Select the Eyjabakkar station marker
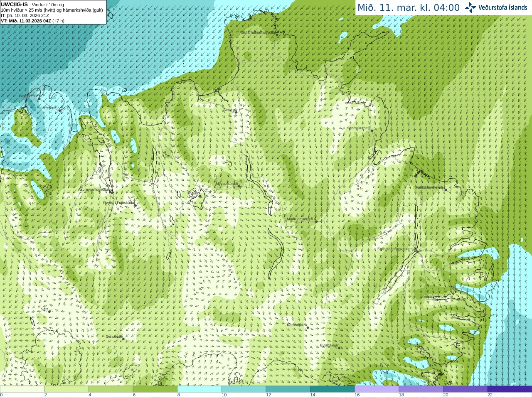 (339, 348)
